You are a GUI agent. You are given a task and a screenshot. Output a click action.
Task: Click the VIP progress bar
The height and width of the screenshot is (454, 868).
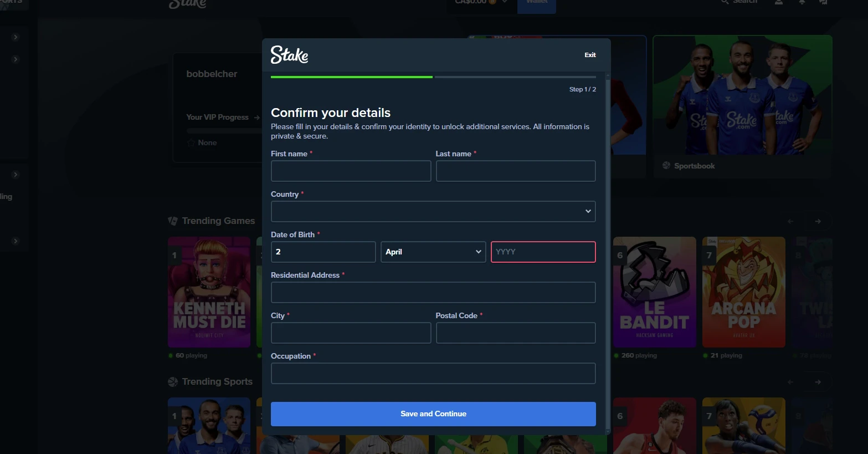click(x=224, y=131)
